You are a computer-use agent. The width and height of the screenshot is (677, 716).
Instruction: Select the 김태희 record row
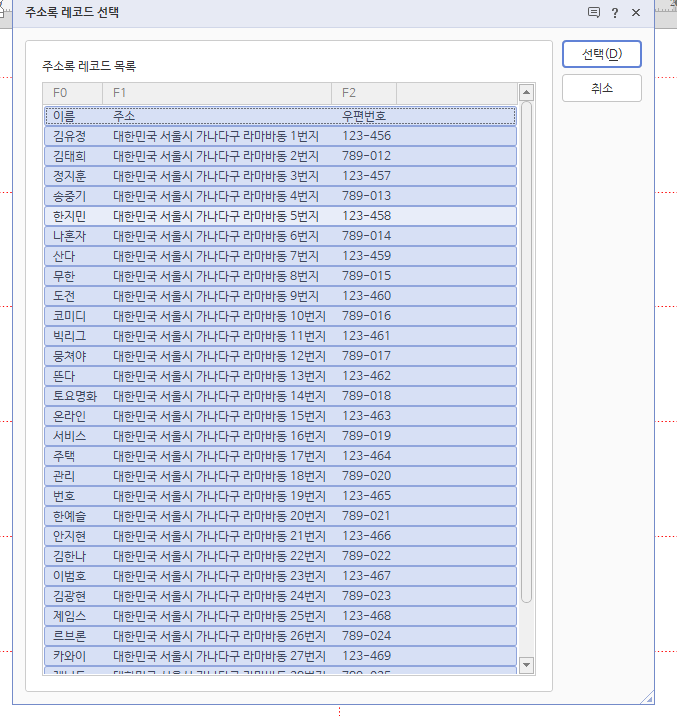(x=280, y=156)
